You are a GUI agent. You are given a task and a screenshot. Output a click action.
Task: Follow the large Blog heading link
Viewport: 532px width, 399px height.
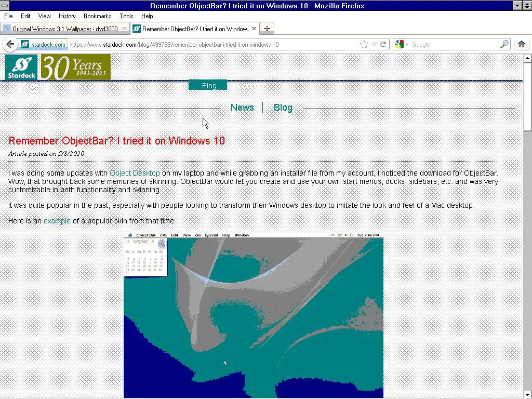[x=283, y=108]
